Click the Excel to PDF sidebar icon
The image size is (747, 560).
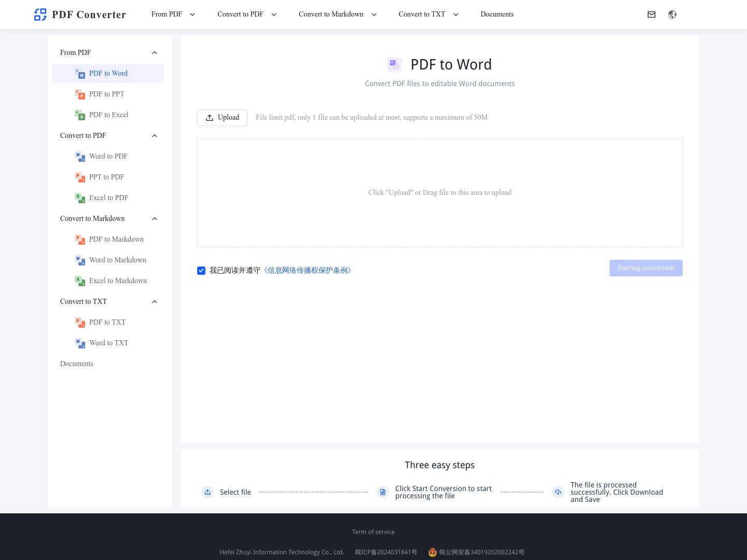[80, 198]
